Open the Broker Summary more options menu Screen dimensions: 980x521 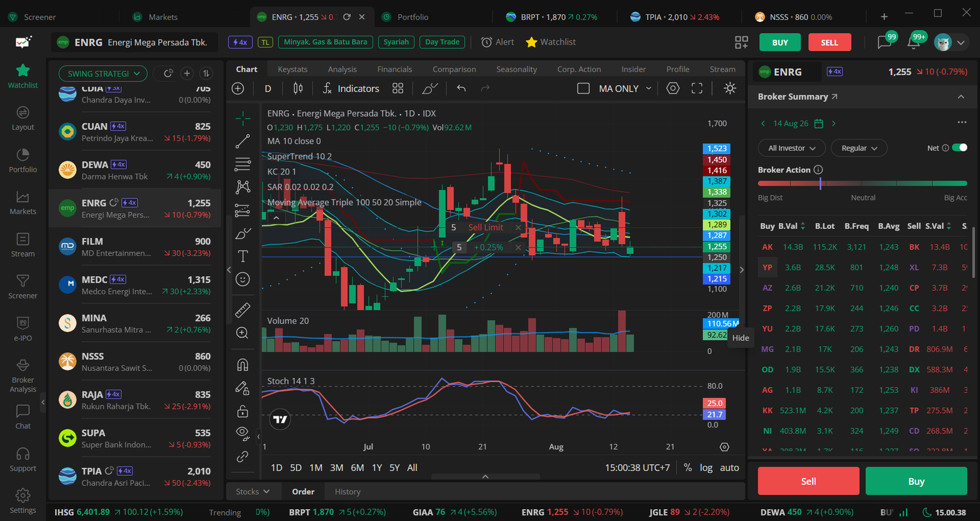(961, 123)
